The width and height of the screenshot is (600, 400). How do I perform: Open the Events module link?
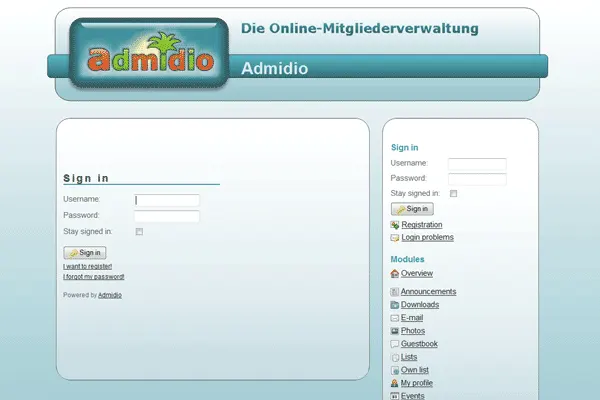click(x=412, y=396)
